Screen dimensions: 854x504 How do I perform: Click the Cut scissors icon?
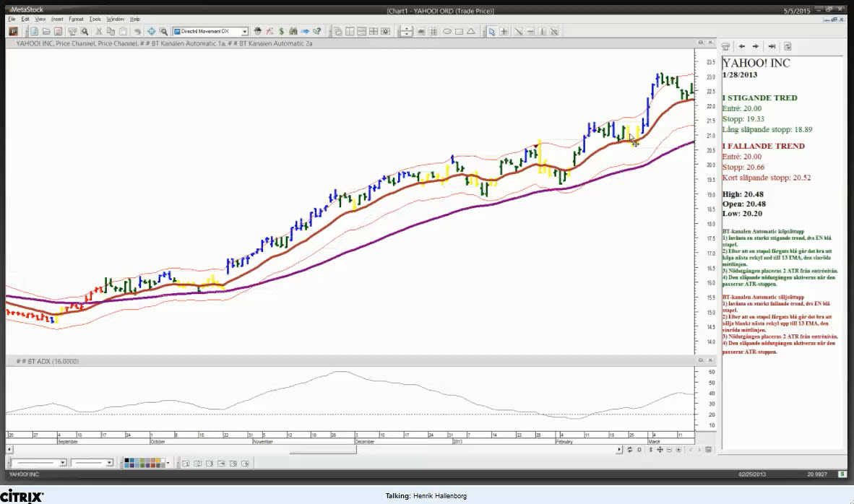[x=98, y=32]
